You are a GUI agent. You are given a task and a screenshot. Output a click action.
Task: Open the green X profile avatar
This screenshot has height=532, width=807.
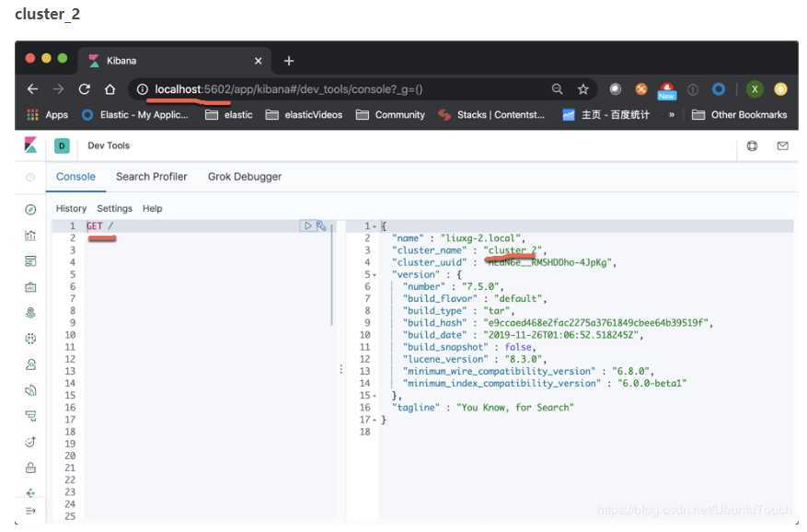point(755,89)
